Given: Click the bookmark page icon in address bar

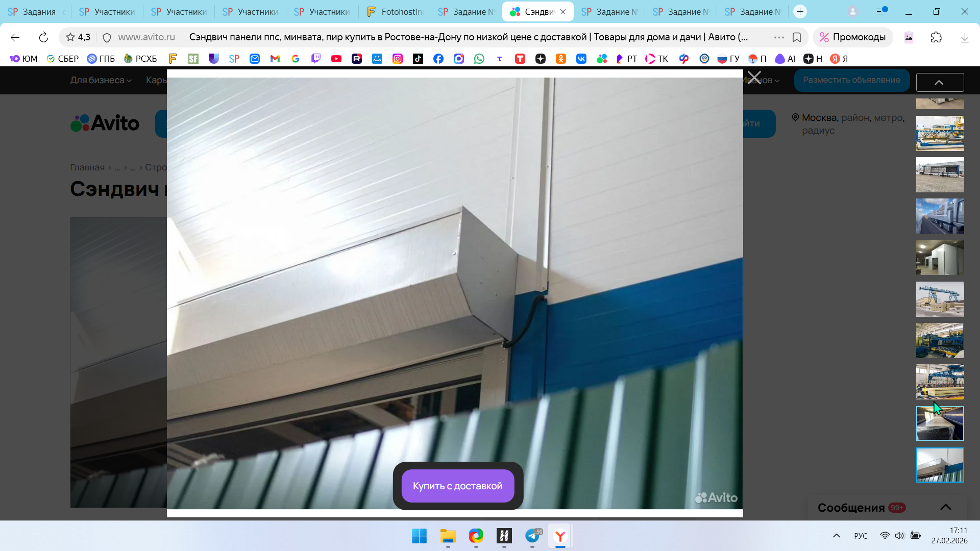Looking at the screenshot, I should (x=796, y=37).
